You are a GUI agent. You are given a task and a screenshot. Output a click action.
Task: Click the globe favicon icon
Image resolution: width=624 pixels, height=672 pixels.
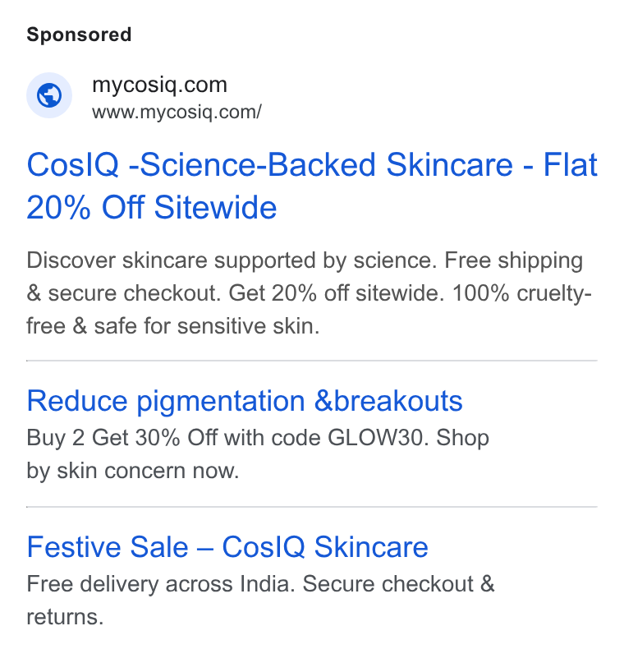[x=49, y=95]
